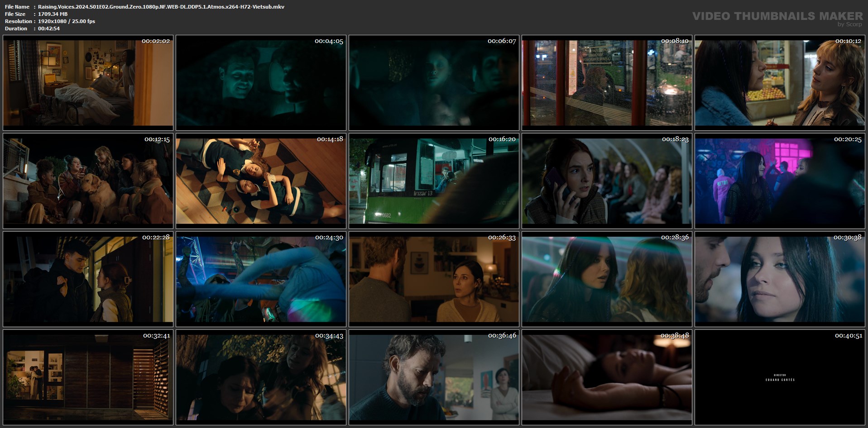The image size is (868, 428).
Task: Open the frame timestamped 00:12:15
Action: click(88, 181)
